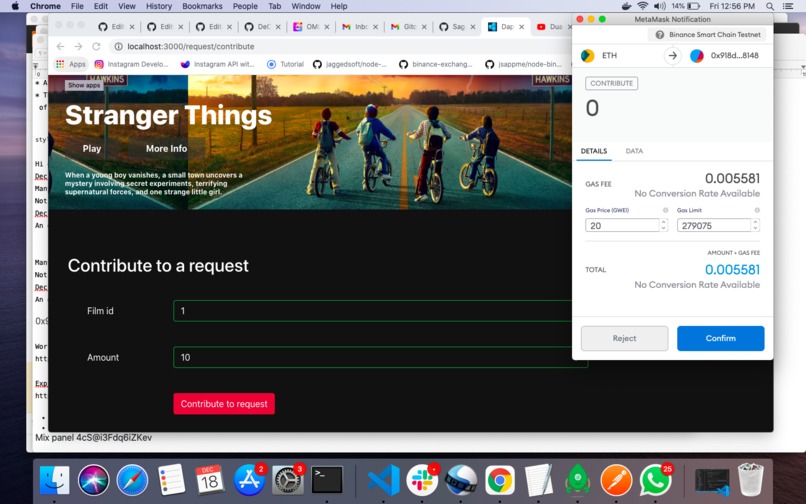The width and height of the screenshot is (806, 504).
Task: Open Postman from the dock
Action: [616, 480]
